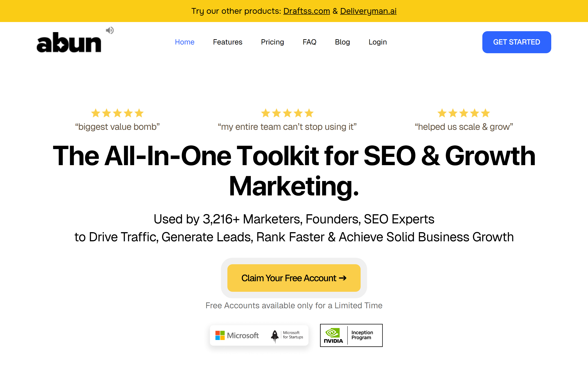Visit the Blog page
This screenshot has height=367, width=588.
tap(342, 42)
